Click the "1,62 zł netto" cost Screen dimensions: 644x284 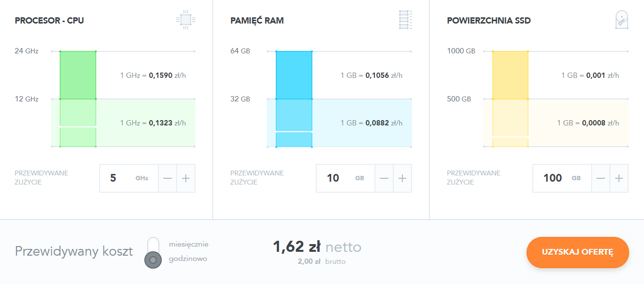click(x=317, y=247)
